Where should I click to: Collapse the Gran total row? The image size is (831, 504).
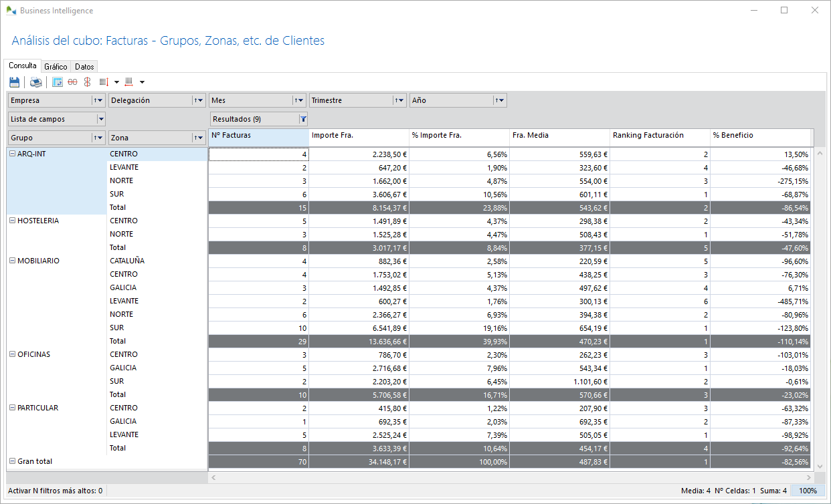coord(12,461)
